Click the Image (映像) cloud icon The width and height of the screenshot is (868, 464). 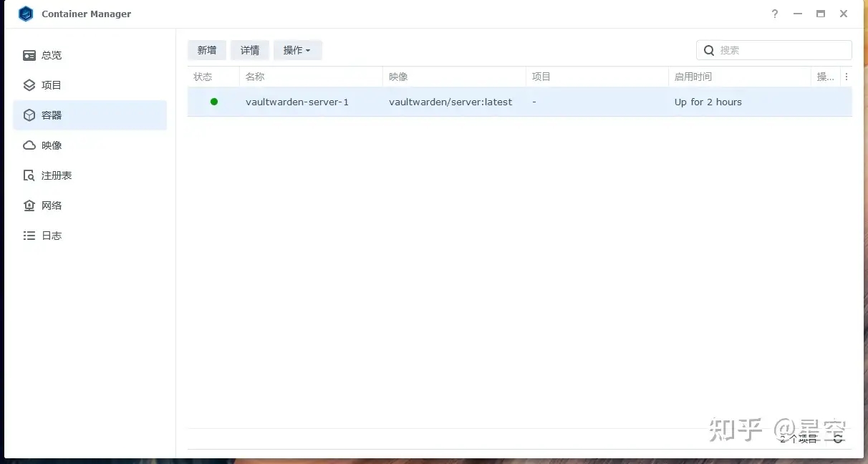29,145
